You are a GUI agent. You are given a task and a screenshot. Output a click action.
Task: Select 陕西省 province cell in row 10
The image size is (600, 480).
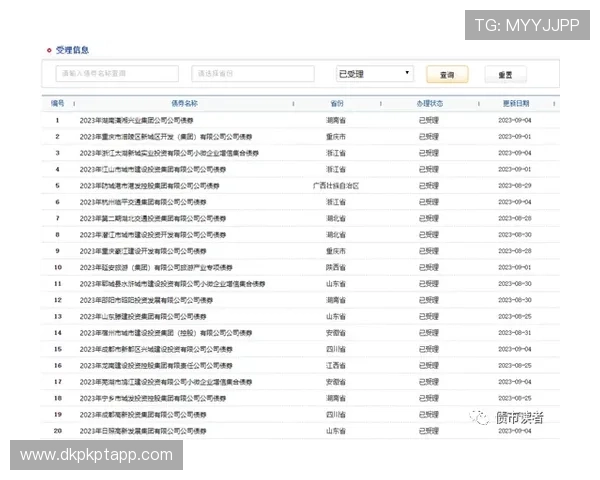coord(336,268)
